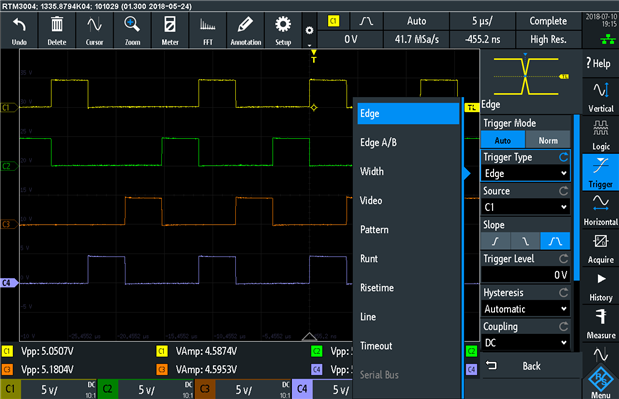Reset Coupling to default
Viewport: 619px width, 399px height.
(x=563, y=327)
